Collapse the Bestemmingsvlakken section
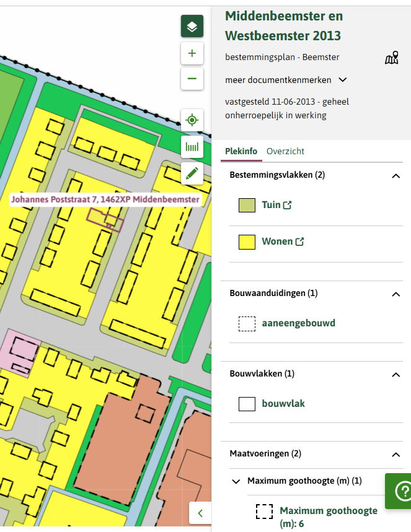 coord(396,176)
